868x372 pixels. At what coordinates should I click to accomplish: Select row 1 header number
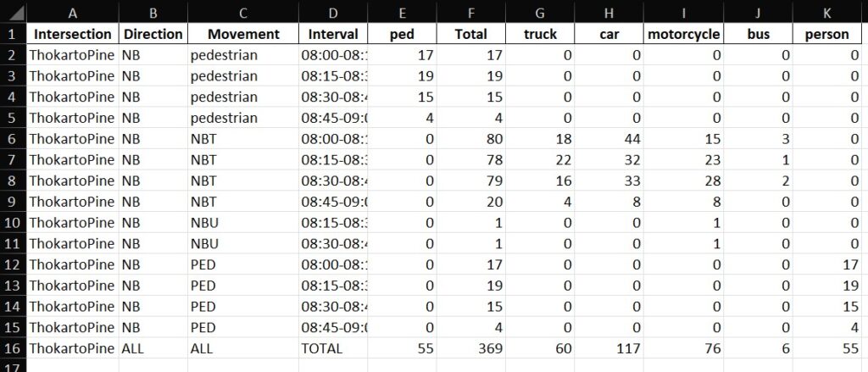click(14, 34)
